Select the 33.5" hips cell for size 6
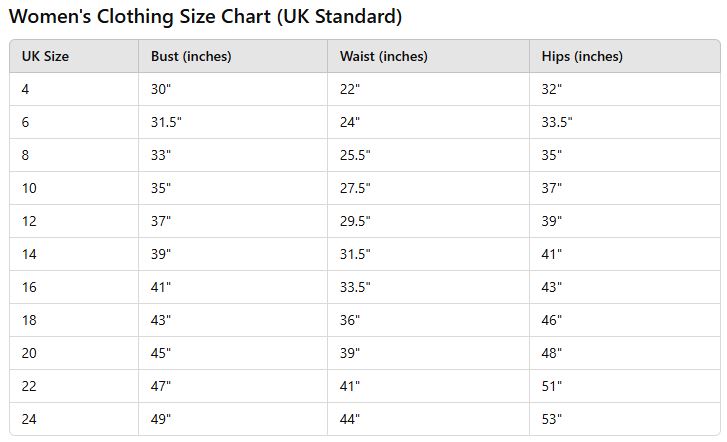The height and width of the screenshot is (442, 727). tap(625, 122)
